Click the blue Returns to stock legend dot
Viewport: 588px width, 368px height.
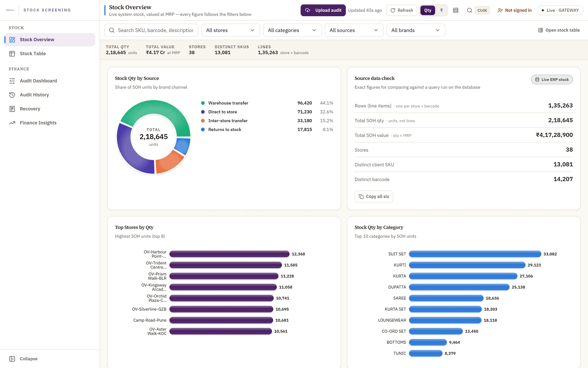coord(203,130)
